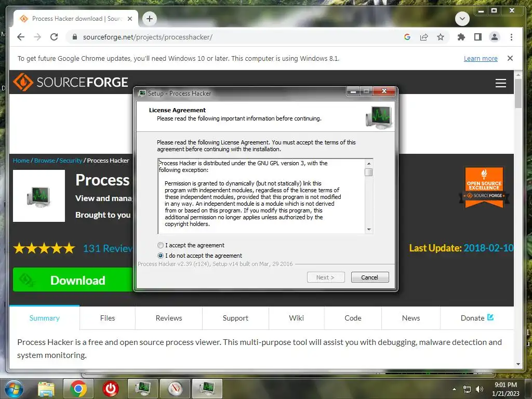The height and width of the screenshot is (399, 532).
Task: Go to the Security breadcrumb
Action: click(71, 161)
